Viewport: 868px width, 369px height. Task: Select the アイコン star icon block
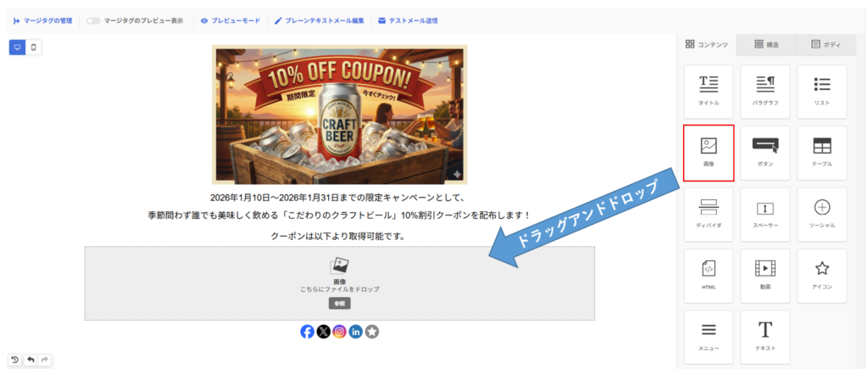click(x=822, y=276)
